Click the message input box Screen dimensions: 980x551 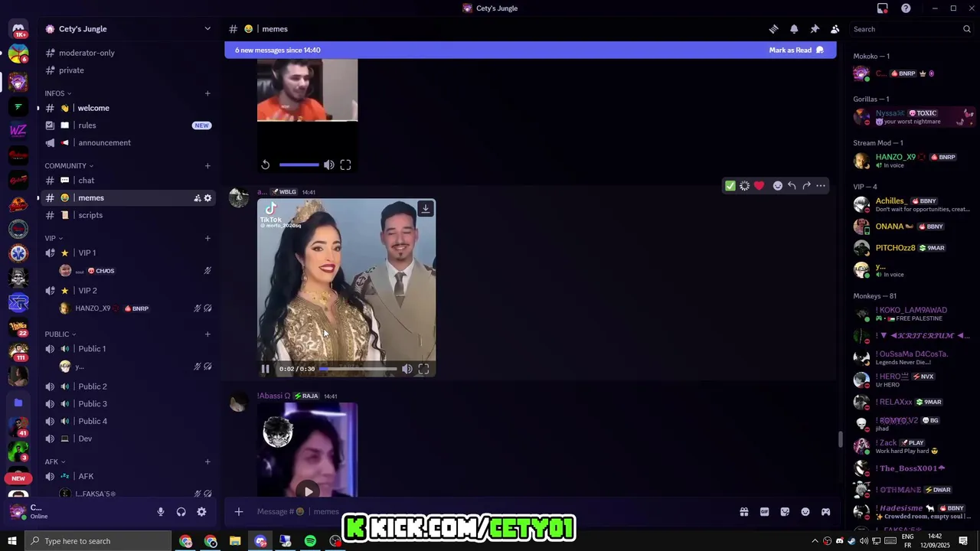(490, 512)
